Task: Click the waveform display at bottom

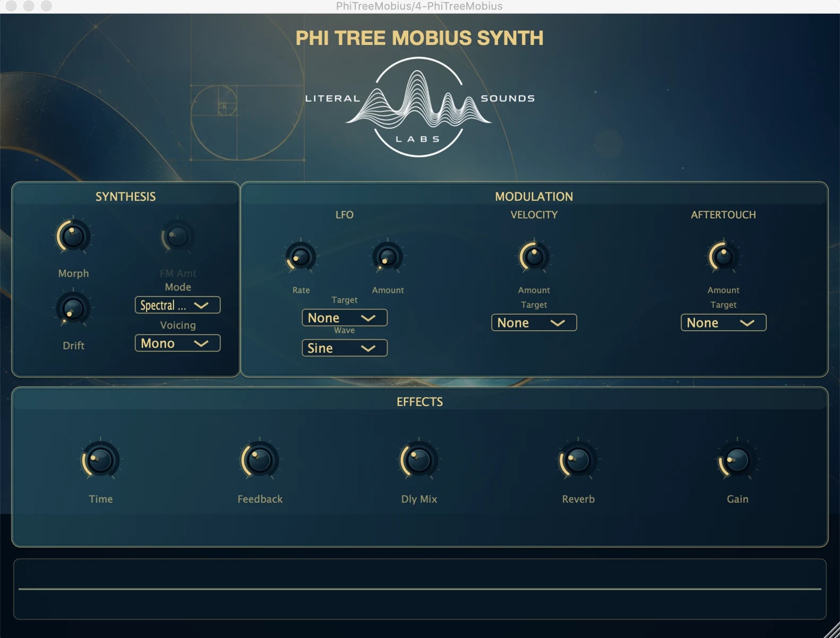Action: (x=420, y=589)
